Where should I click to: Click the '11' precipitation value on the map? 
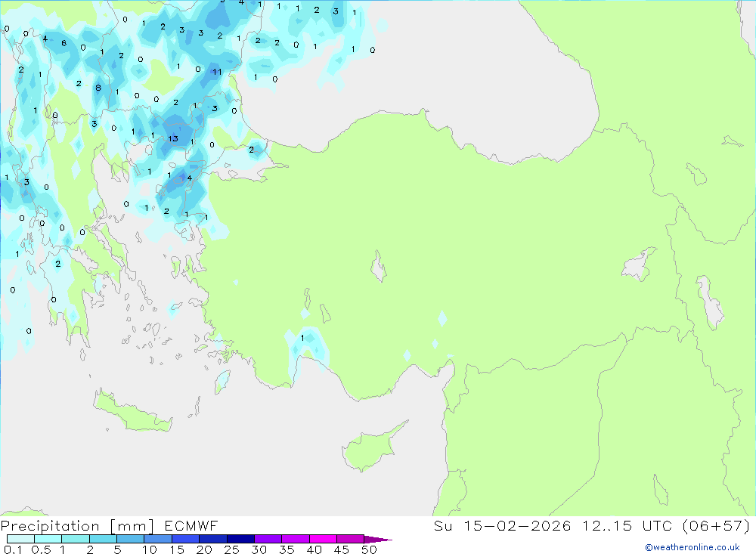[x=218, y=72]
